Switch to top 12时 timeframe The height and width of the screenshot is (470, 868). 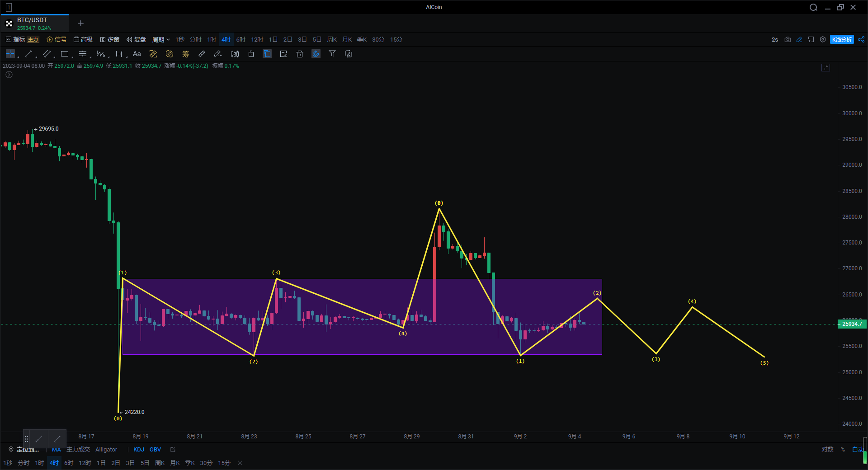(257, 40)
